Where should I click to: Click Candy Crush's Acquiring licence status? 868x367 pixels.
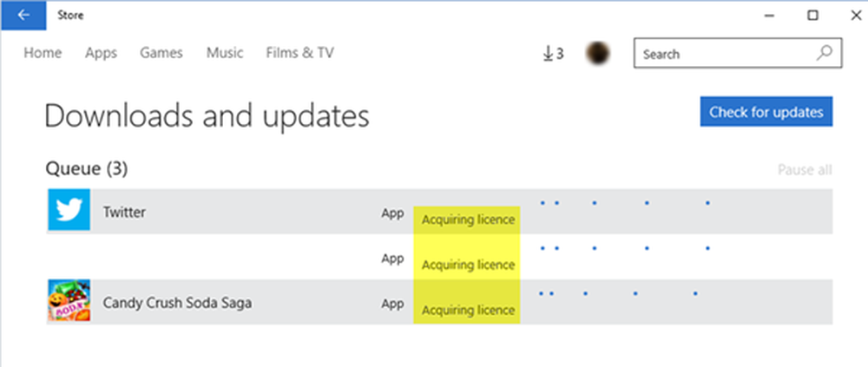(468, 310)
